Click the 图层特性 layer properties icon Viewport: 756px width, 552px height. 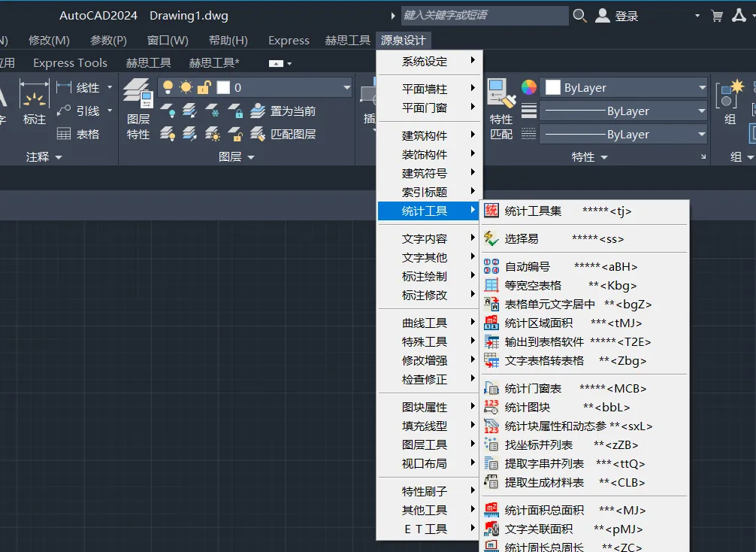[x=138, y=93]
